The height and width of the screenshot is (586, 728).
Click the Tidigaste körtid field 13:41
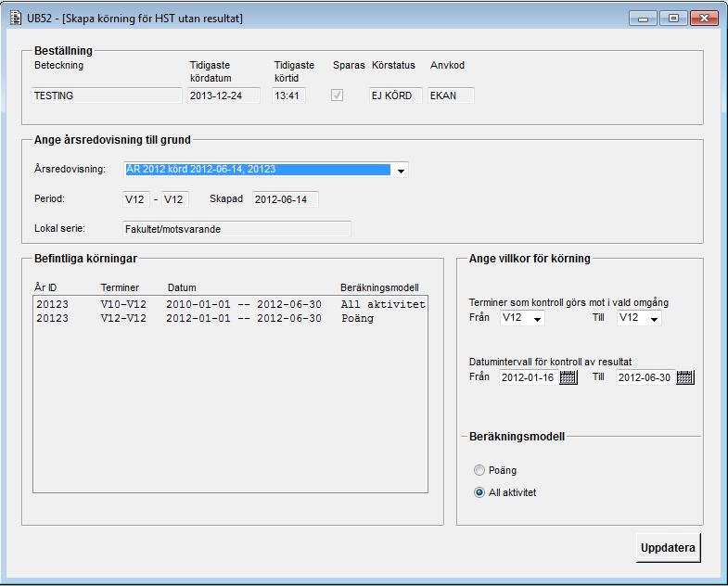pos(288,96)
